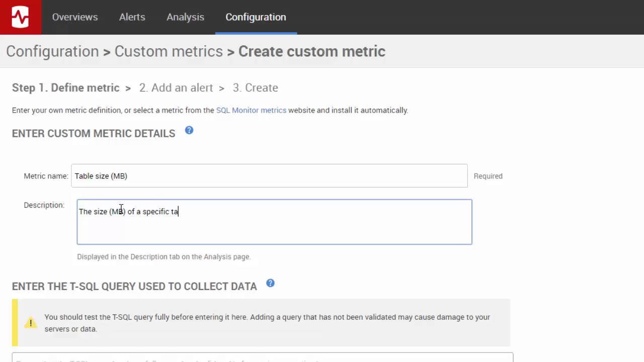
Task: Click the yellow warning triangle icon
Action: pyautogui.click(x=31, y=323)
